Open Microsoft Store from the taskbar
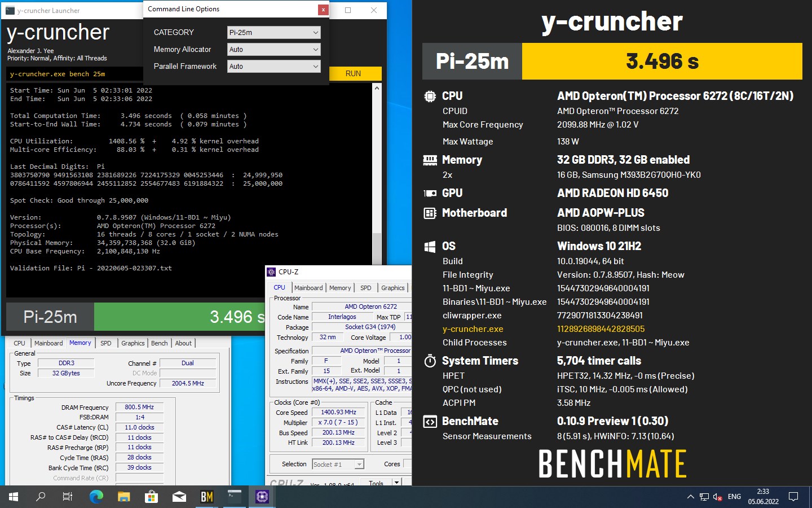This screenshot has width=812, height=508. coord(151,497)
